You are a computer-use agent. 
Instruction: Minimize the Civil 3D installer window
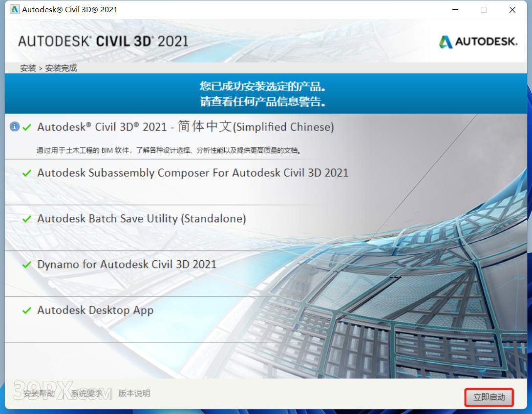(x=455, y=9)
